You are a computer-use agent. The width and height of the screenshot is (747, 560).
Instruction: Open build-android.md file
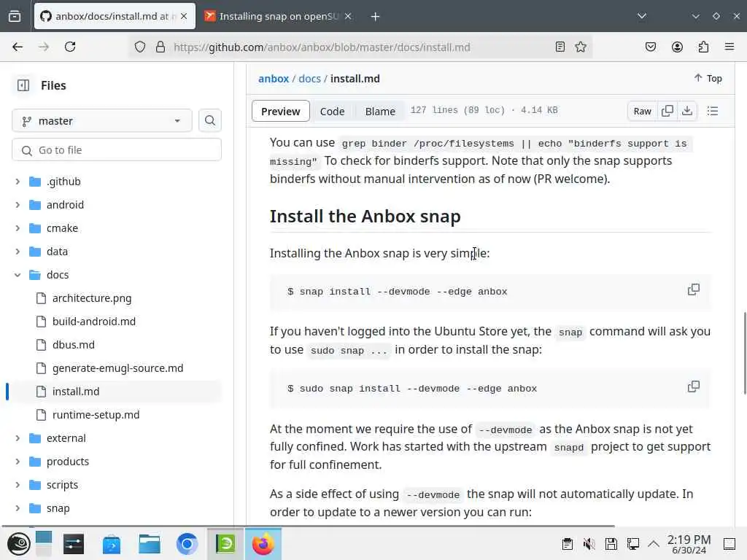(x=94, y=322)
